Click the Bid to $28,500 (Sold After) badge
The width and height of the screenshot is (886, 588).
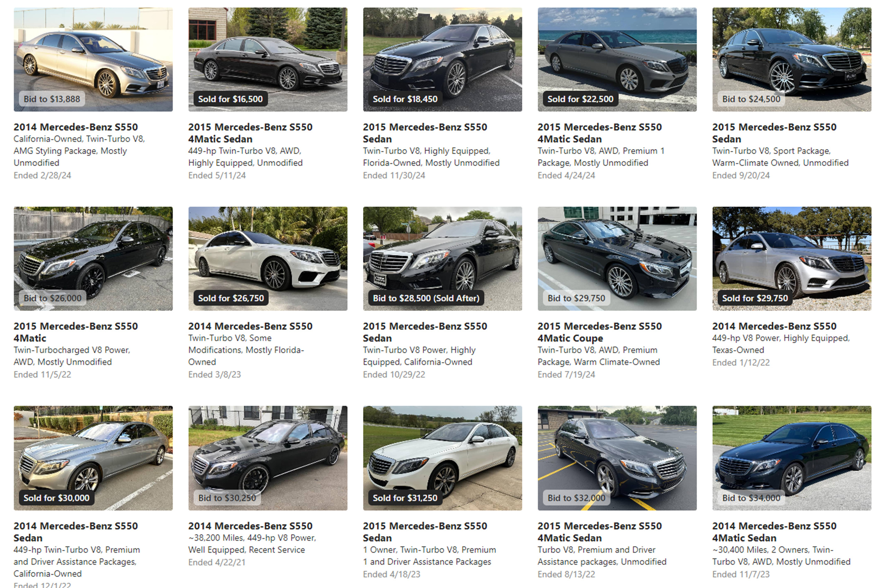click(426, 298)
